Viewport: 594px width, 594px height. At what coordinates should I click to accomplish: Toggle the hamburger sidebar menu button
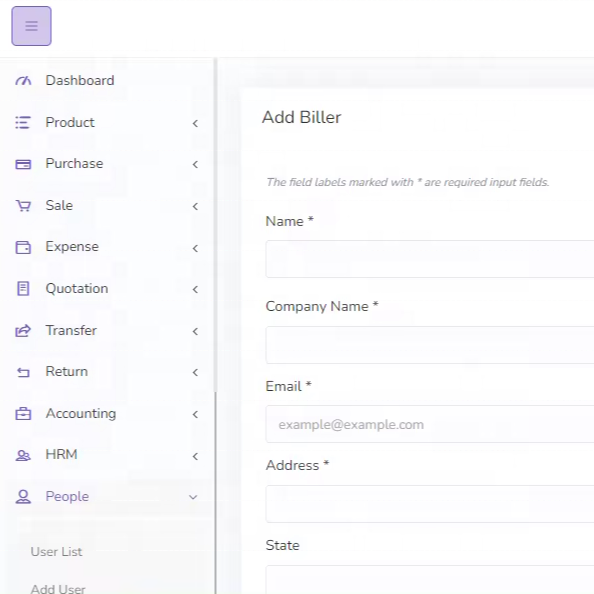coord(31,26)
